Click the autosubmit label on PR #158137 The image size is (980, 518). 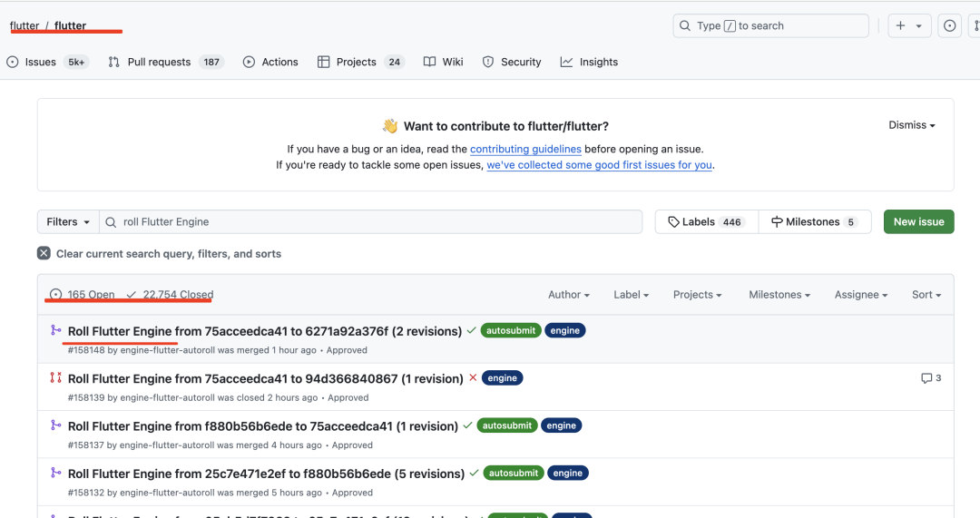507,425
